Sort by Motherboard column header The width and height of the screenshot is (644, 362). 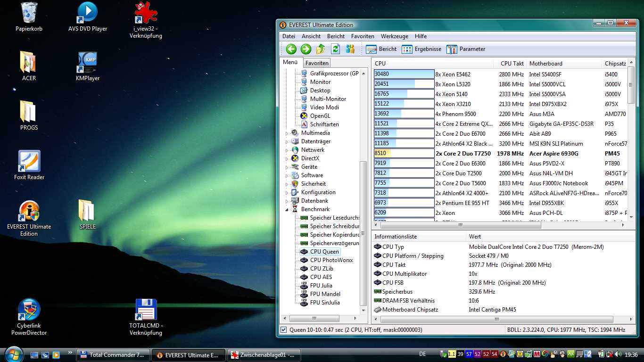tap(564, 64)
